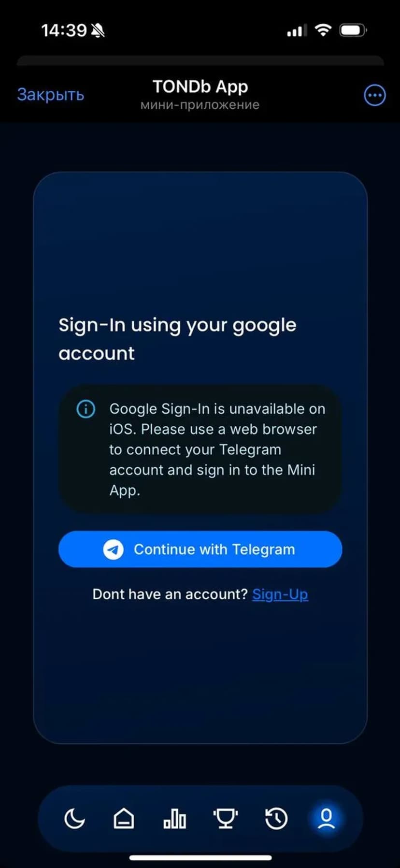Tap the Wi-Fi status bar icon
The image size is (400, 868).
coord(323,30)
